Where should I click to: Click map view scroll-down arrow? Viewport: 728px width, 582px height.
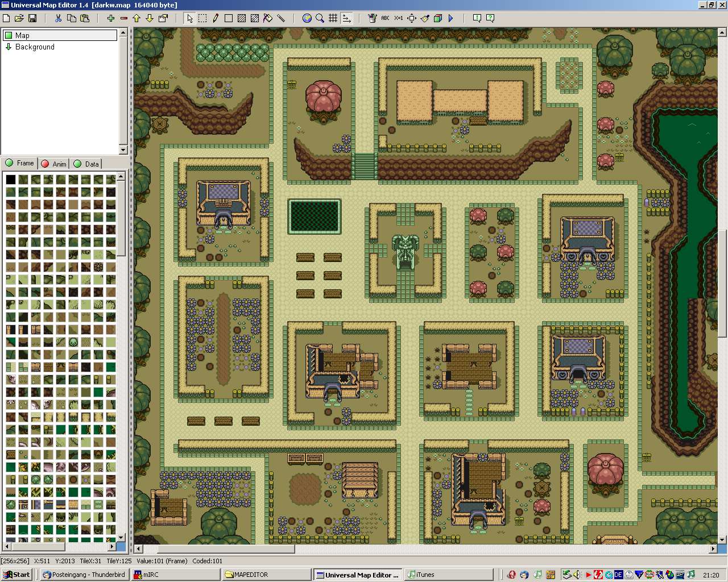(x=722, y=539)
